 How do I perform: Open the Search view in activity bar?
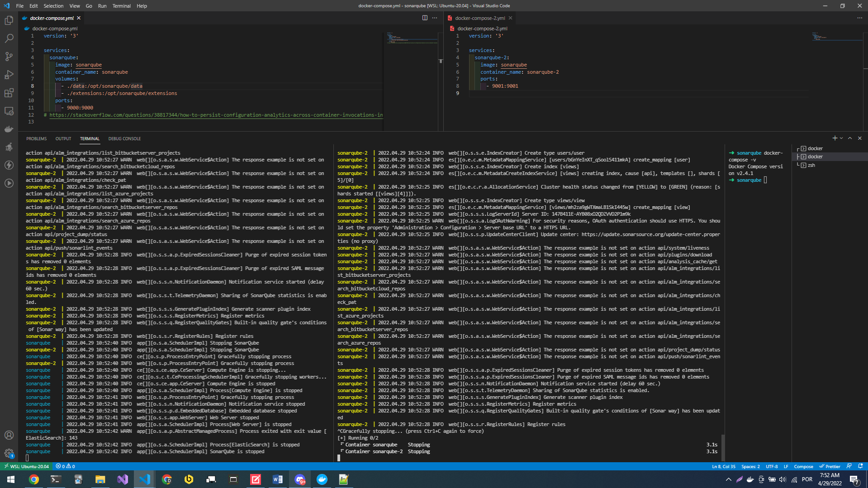click(9, 38)
